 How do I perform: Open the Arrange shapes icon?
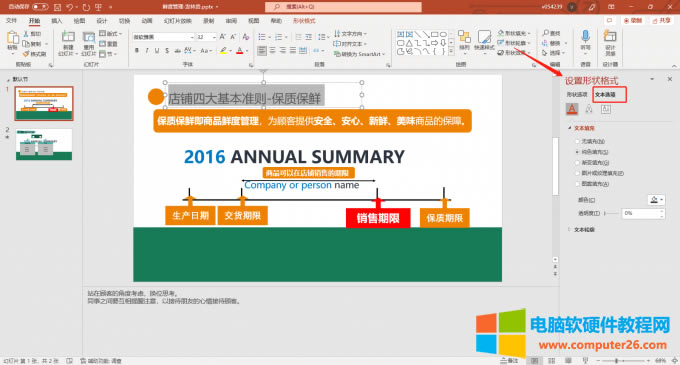pyautogui.click(x=464, y=37)
